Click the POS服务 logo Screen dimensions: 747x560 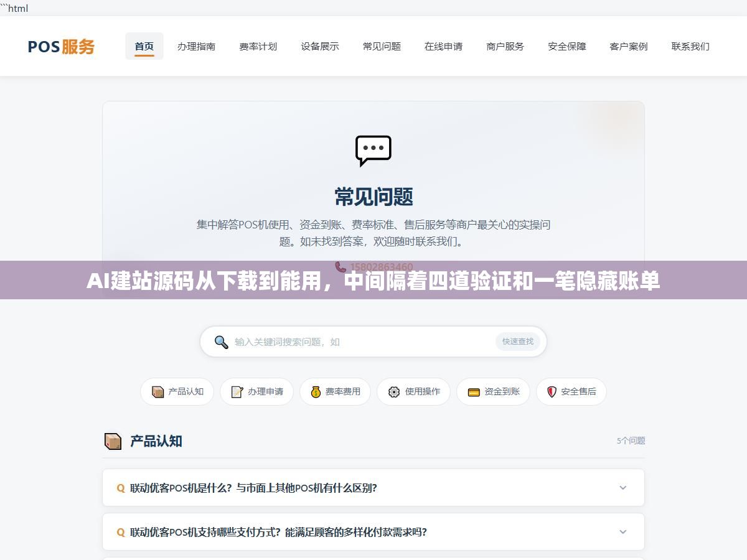[61, 47]
